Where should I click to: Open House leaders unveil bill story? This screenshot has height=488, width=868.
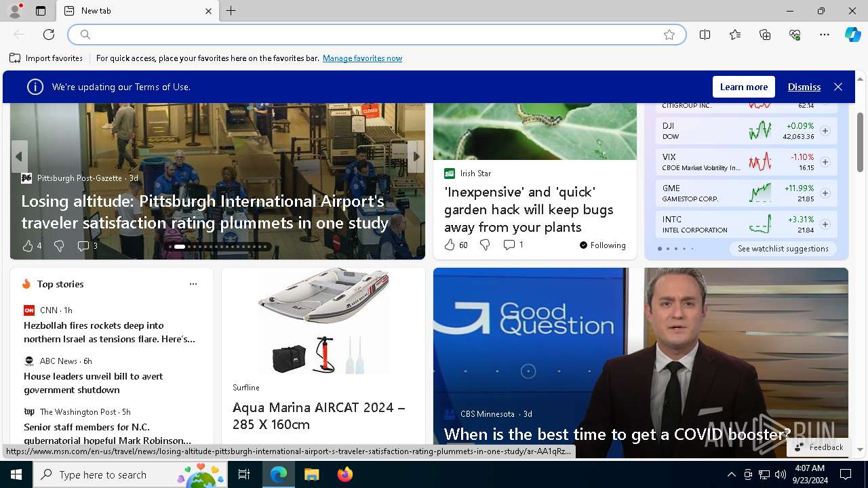(94, 383)
